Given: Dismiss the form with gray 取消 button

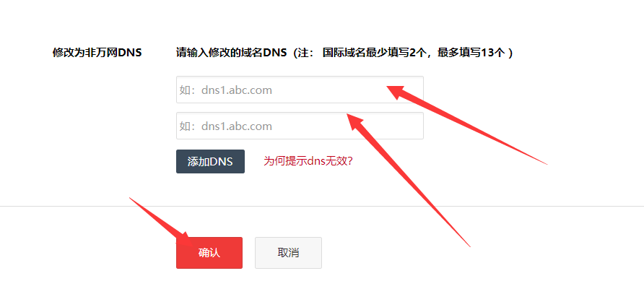Looking at the screenshot, I should (x=288, y=253).
